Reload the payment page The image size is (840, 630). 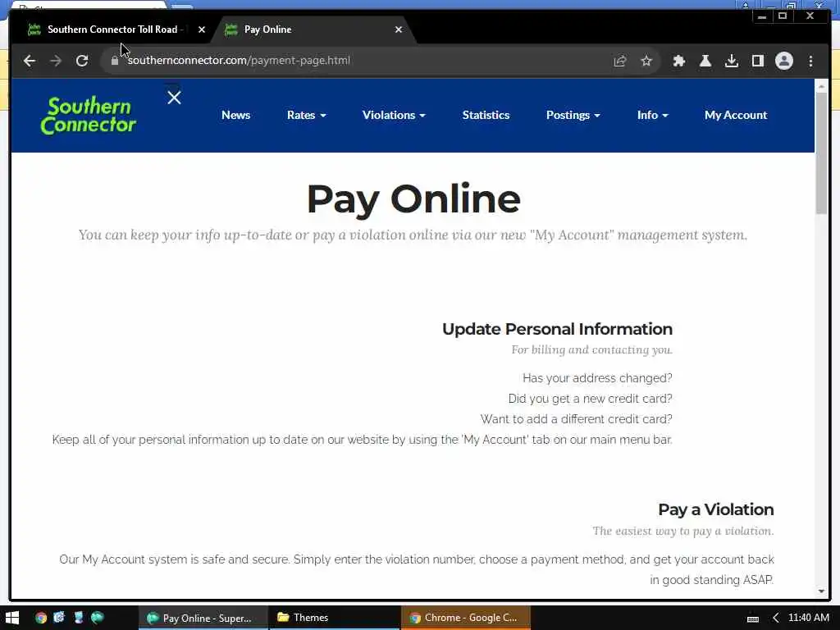82,61
